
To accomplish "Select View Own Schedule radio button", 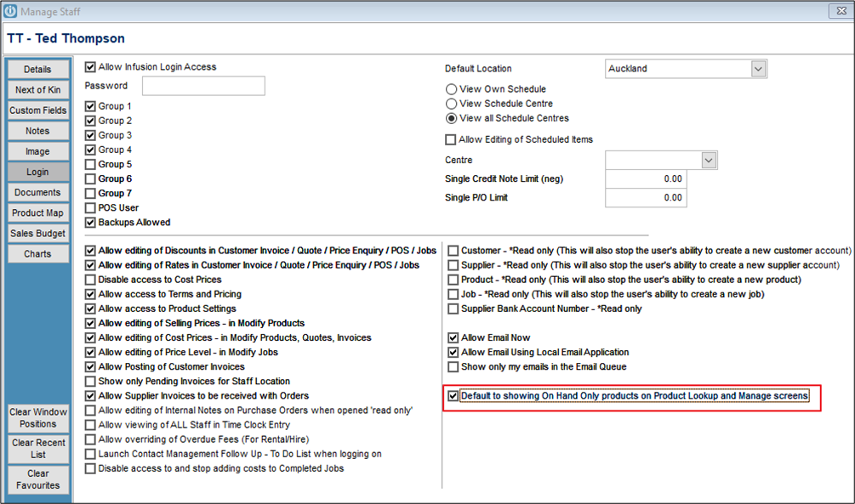I will 452,89.
